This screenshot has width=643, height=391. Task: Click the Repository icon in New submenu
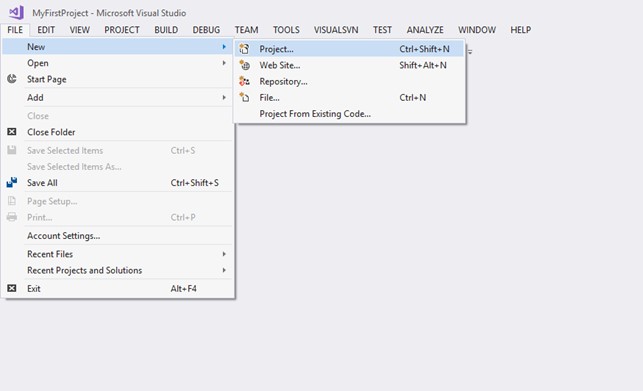[x=244, y=81]
